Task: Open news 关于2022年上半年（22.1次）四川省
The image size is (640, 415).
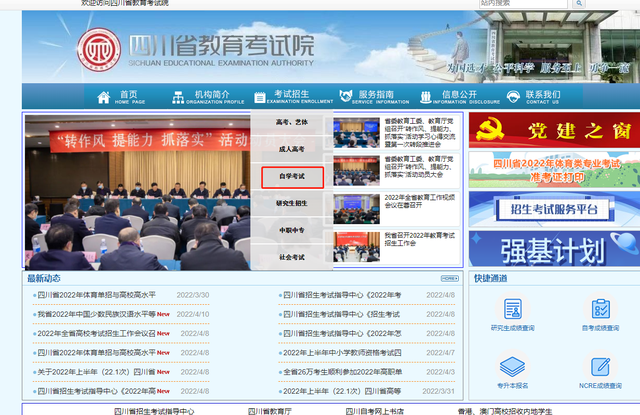Action: [x=96, y=372]
